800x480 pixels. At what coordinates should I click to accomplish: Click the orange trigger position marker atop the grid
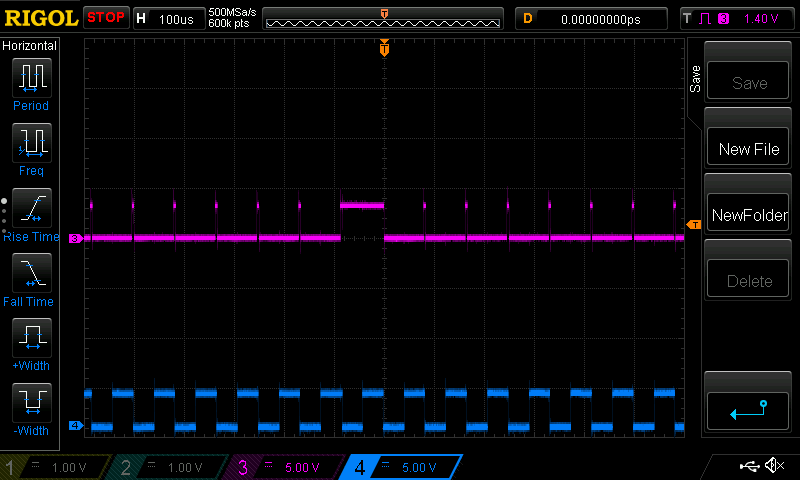tap(384, 47)
